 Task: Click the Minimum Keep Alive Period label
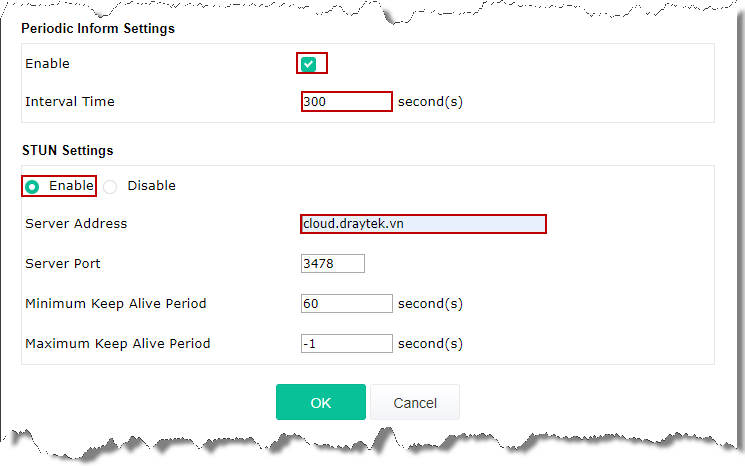point(116,304)
